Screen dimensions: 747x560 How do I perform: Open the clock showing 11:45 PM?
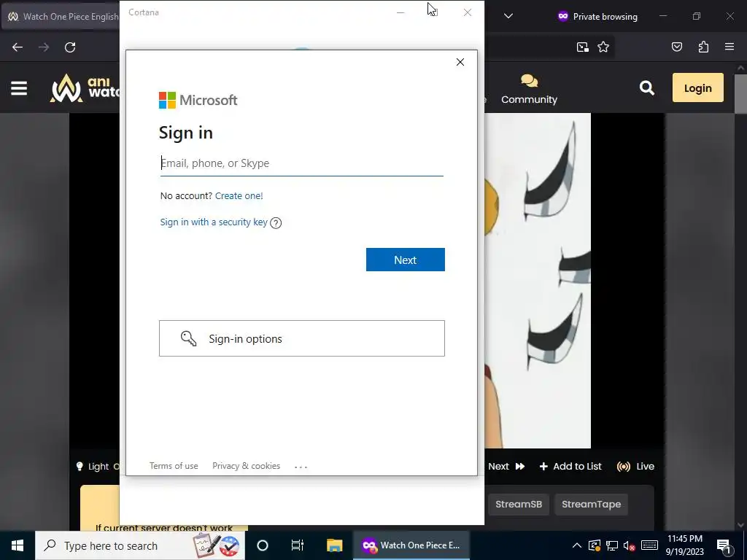684,545
